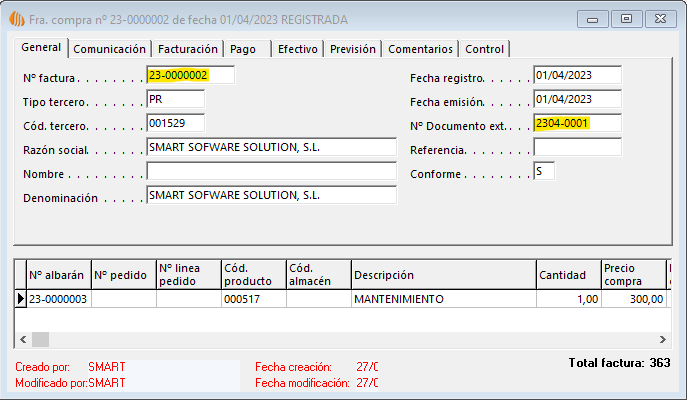
Task: Open the Previsión tab
Action: coord(353,49)
